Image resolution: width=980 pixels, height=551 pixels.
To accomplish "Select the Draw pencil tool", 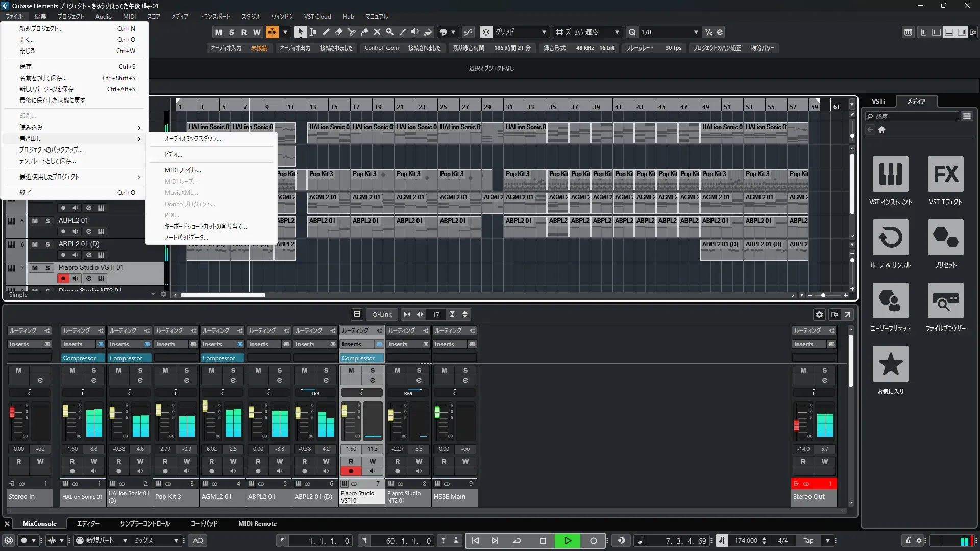I will [326, 32].
